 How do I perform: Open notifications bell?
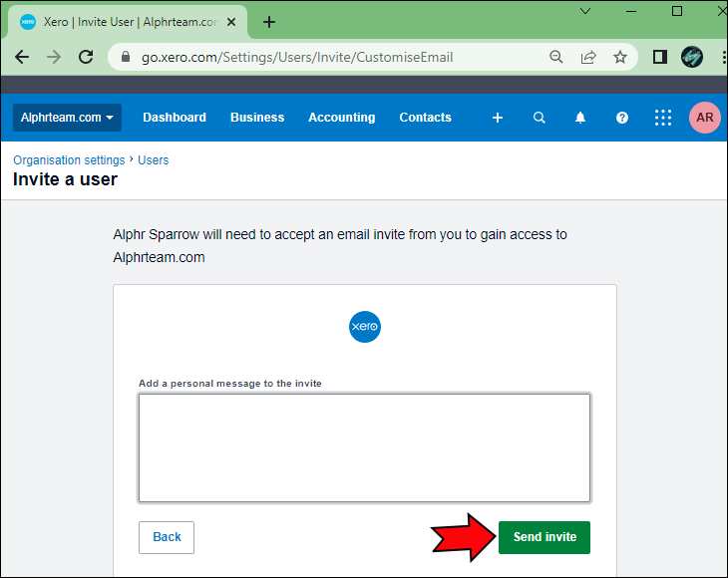(580, 118)
